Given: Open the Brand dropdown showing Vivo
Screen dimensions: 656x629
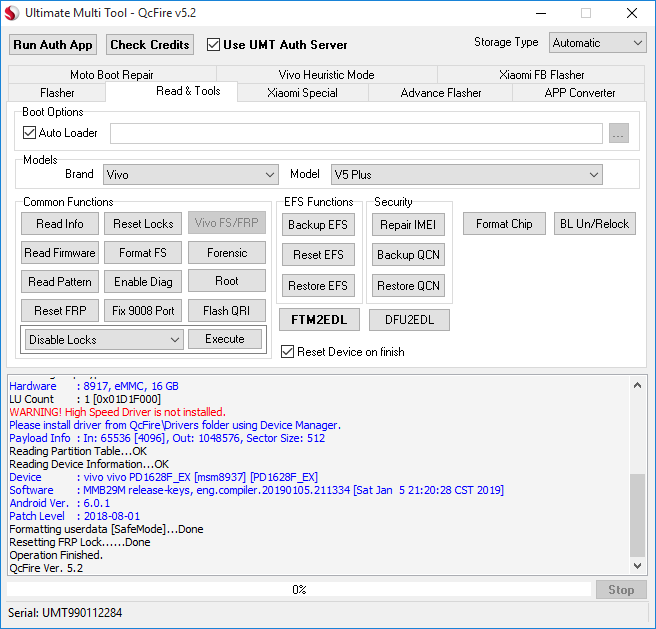Looking at the screenshot, I should [191, 175].
